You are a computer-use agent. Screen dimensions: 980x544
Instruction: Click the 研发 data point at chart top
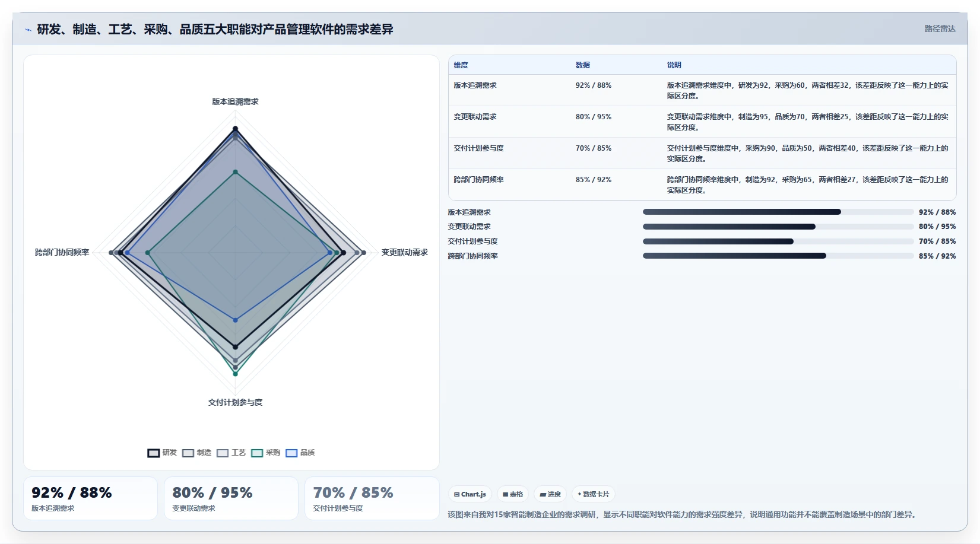click(235, 128)
